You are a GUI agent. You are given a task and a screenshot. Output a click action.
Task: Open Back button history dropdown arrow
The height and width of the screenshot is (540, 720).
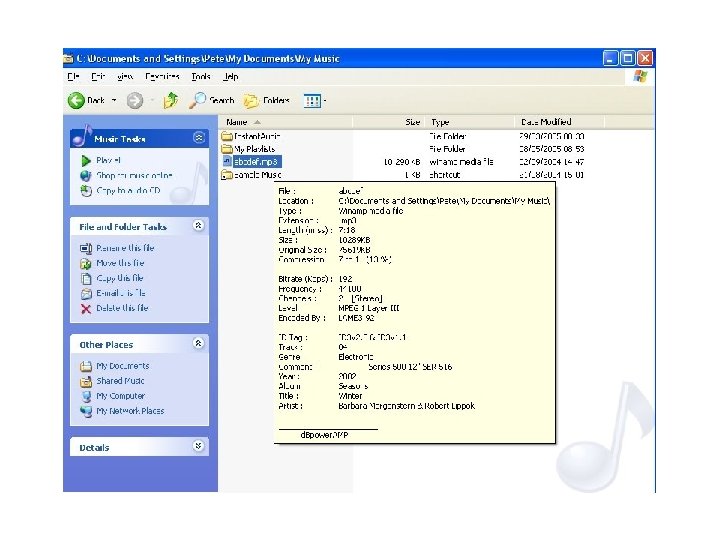[114, 100]
